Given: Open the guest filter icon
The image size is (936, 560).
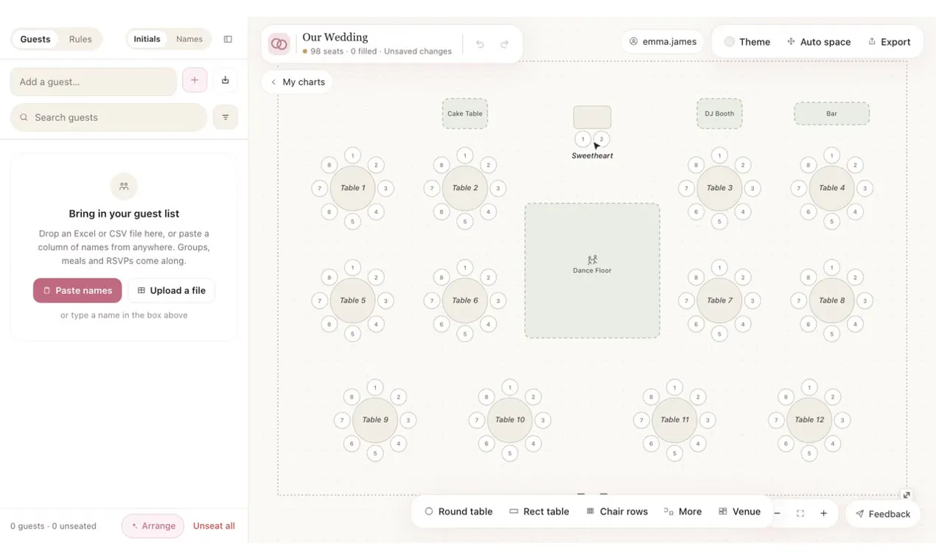Looking at the screenshot, I should click(x=226, y=117).
